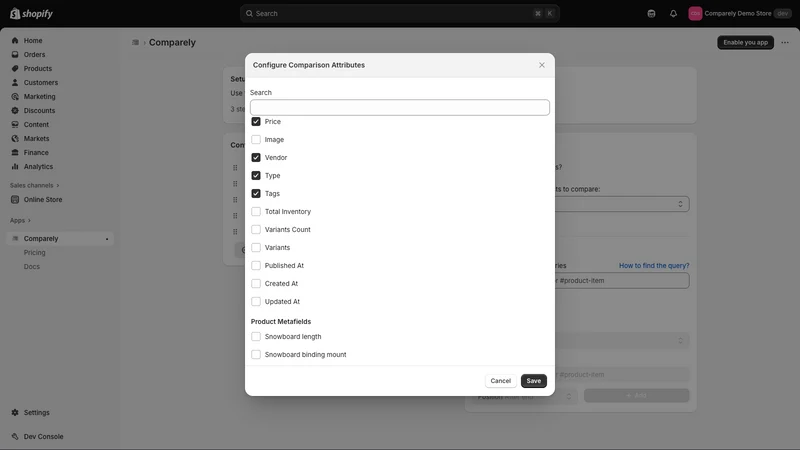This screenshot has height=450, width=800.
Task: Check the Total Inventory attribute
Action: (x=256, y=212)
